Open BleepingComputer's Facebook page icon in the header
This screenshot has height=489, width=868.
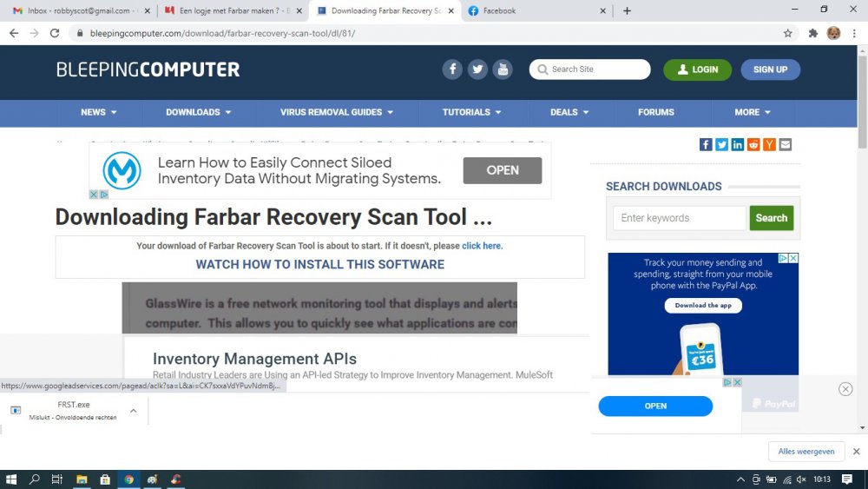451,69
